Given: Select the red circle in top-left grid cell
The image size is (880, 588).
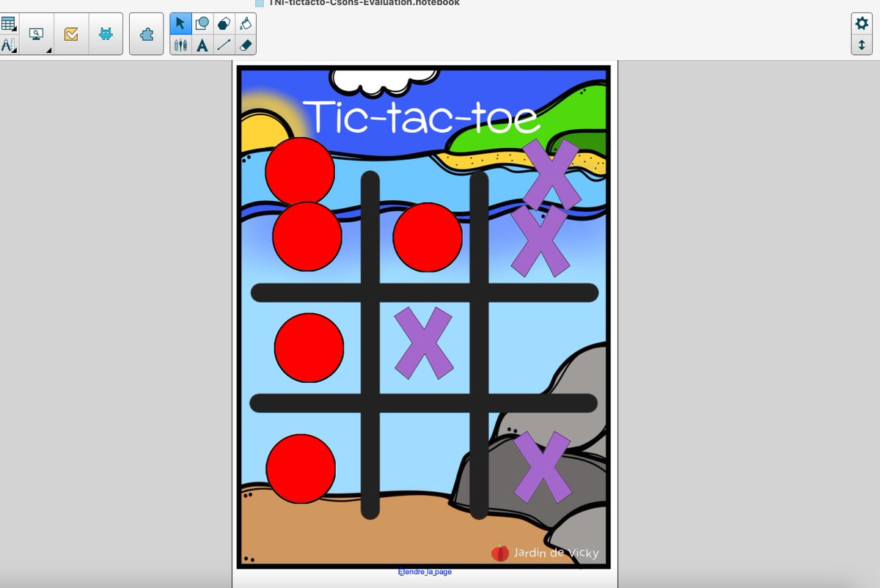Looking at the screenshot, I should coord(307,236).
